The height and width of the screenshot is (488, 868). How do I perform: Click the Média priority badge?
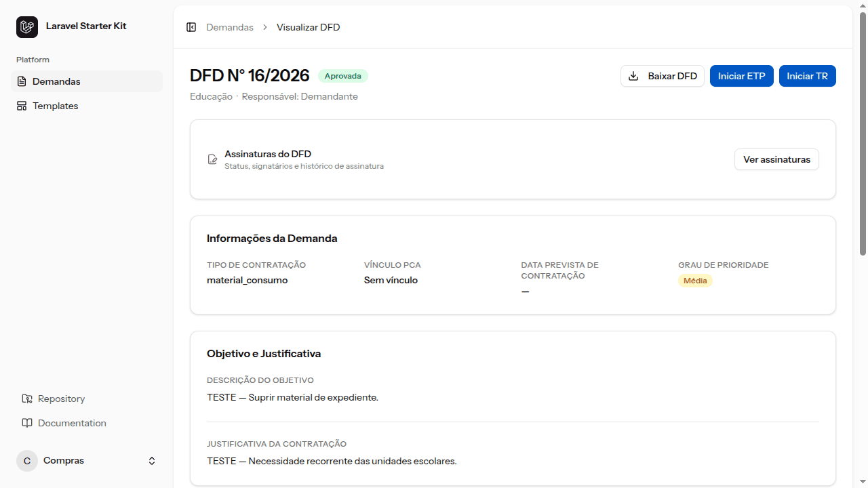(x=695, y=281)
